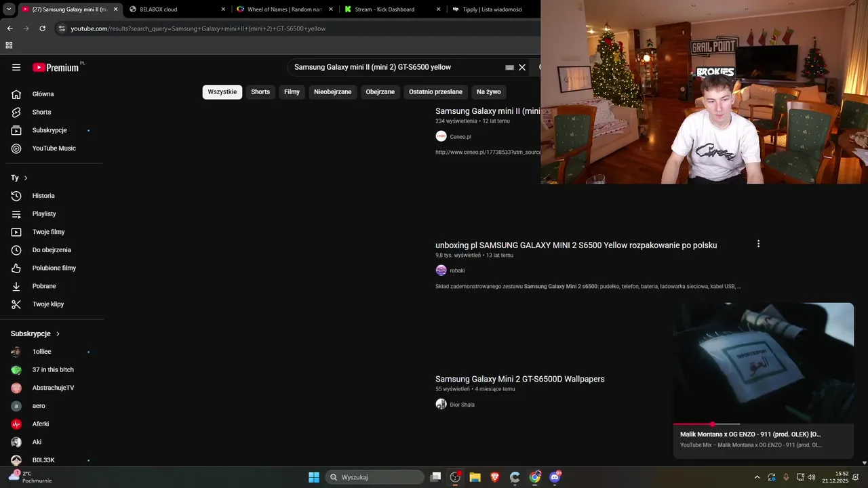This screenshot has width=868, height=488.
Task: Reload the current YouTube page
Action: (42, 28)
